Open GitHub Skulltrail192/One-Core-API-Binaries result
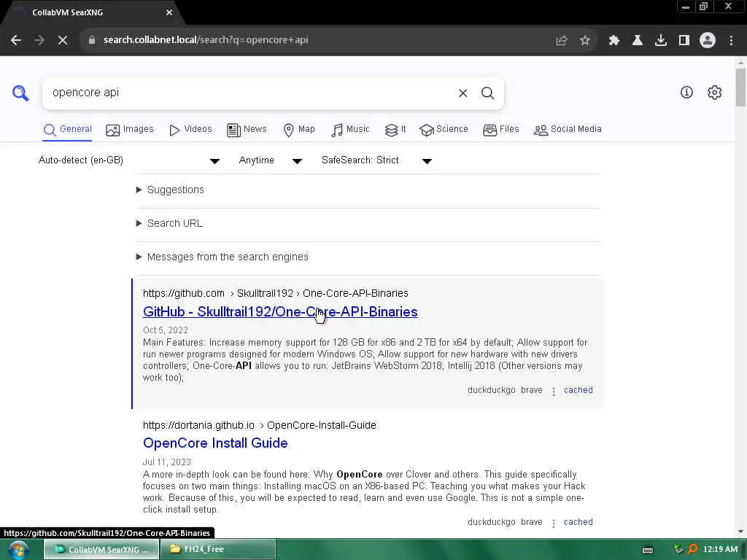Image resolution: width=747 pixels, height=560 pixels. (280, 312)
